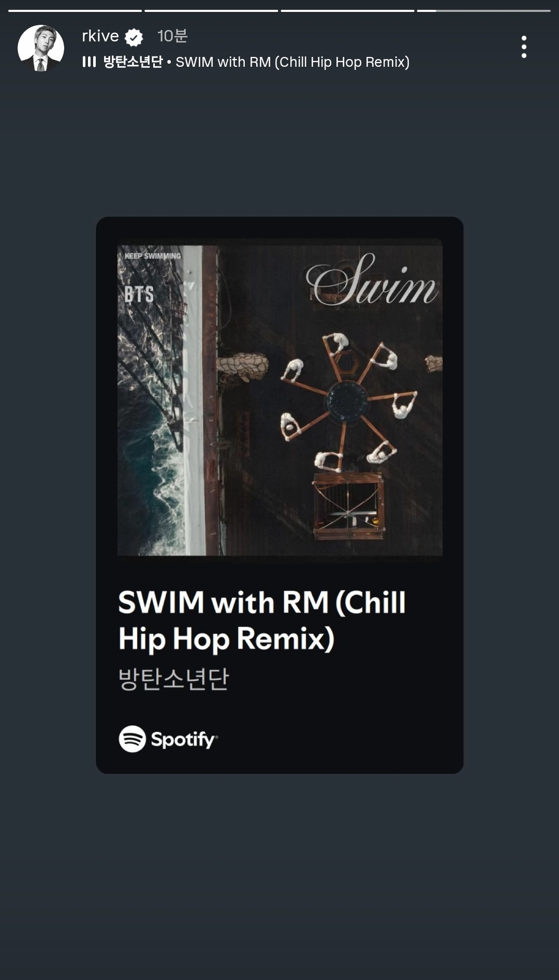559x980 pixels.
Task: Tap the music equalizer bars icon
Action: click(x=89, y=62)
